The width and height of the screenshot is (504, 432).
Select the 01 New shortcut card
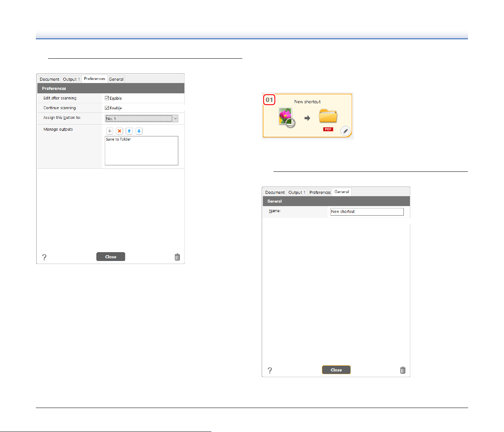click(x=307, y=116)
